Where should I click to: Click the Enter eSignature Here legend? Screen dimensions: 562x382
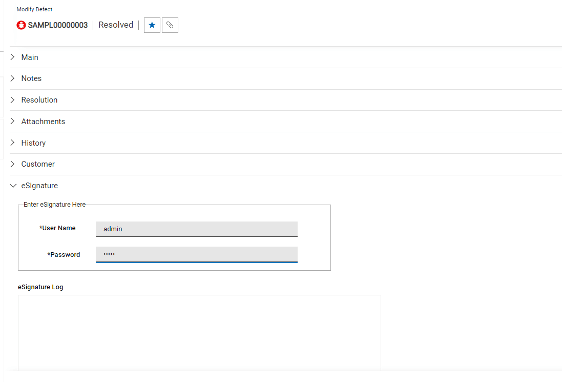click(x=54, y=205)
